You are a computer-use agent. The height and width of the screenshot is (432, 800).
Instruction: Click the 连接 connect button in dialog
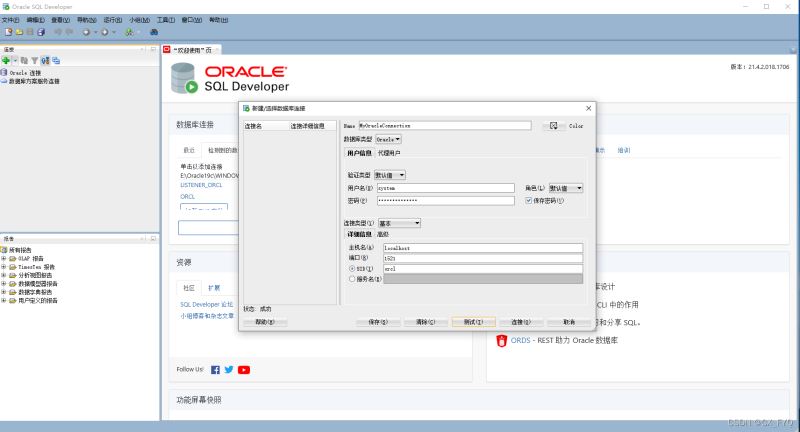(x=521, y=322)
